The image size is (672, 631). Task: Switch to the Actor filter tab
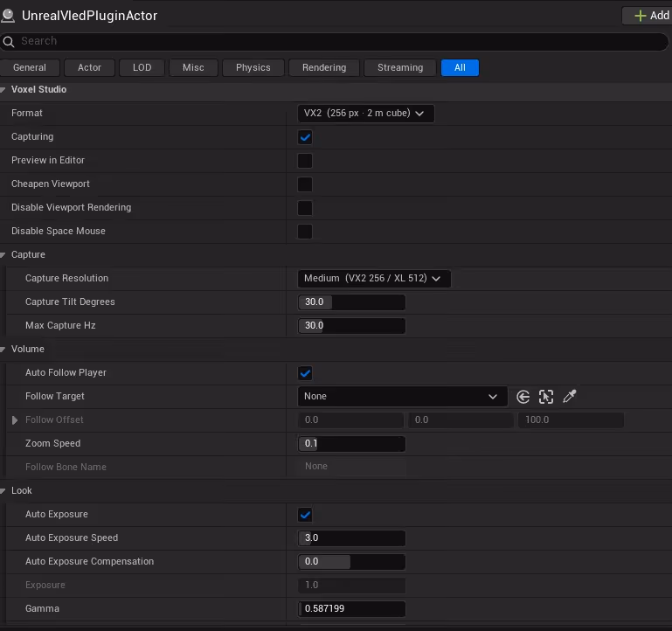click(90, 67)
